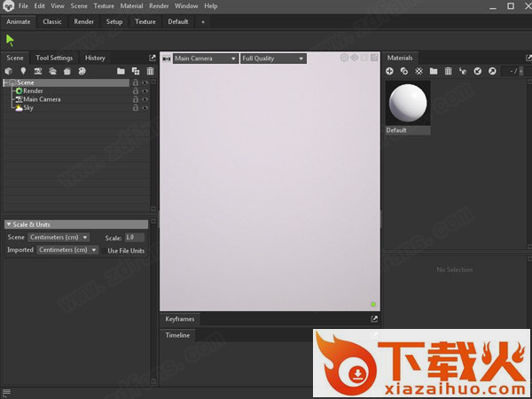Image resolution: width=532 pixels, height=399 pixels.
Task: Add a shadow catcher object
Action: click(x=67, y=71)
